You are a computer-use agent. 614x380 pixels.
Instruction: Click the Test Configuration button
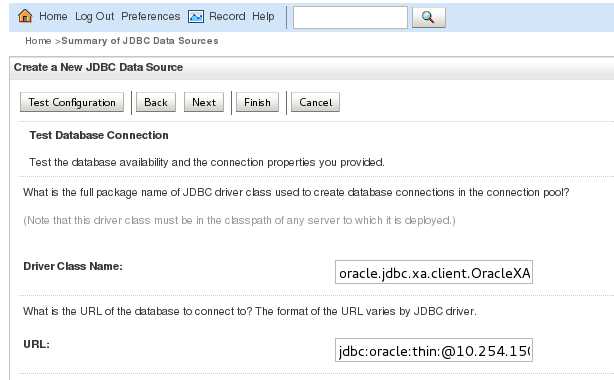point(72,102)
